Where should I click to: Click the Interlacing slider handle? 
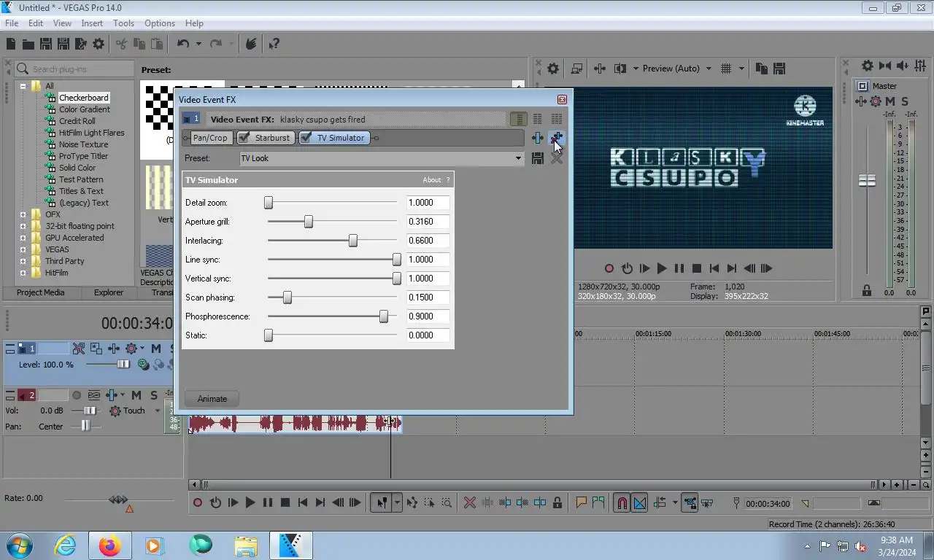coord(353,241)
